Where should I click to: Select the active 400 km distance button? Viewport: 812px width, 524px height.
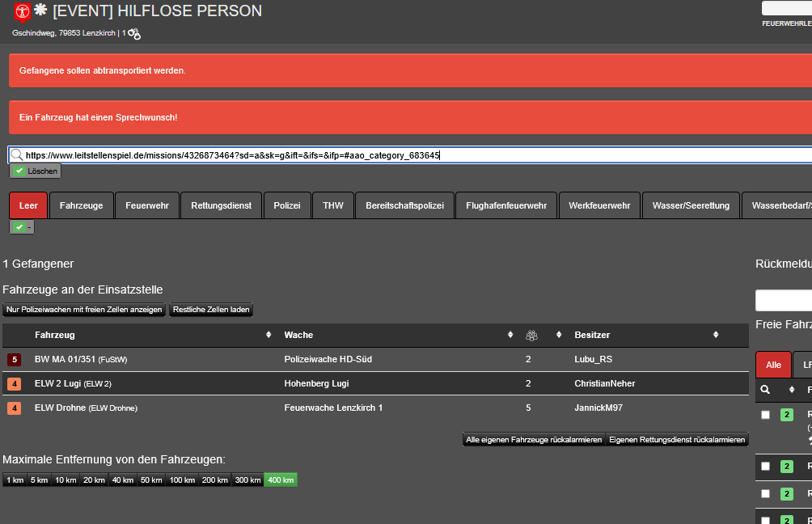click(x=281, y=480)
